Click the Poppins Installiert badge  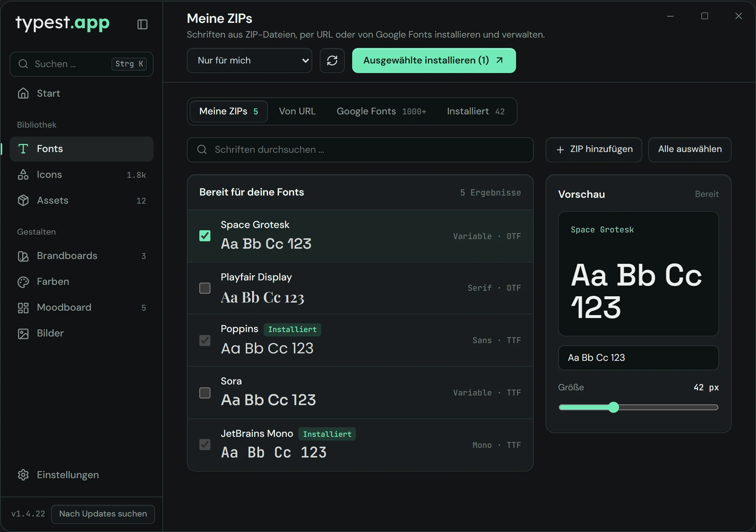tap(292, 329)
